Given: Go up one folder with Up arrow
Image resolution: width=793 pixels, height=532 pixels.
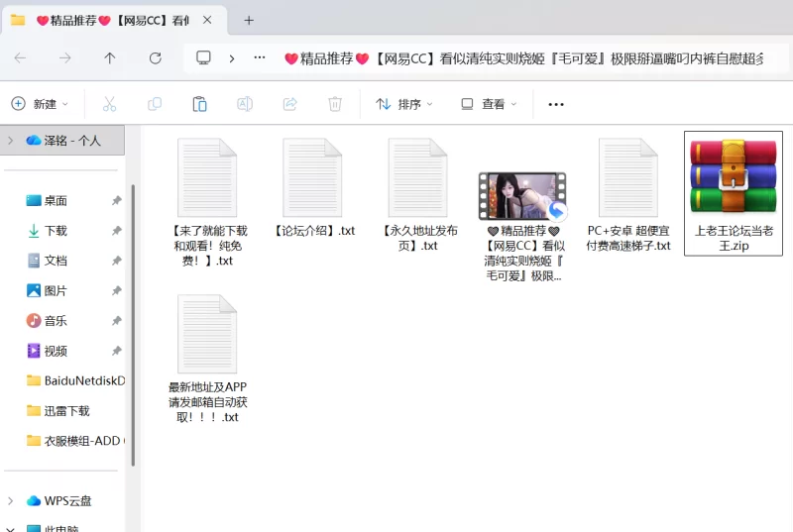Looking at the screenshot, I should click(x=110, y=58).
